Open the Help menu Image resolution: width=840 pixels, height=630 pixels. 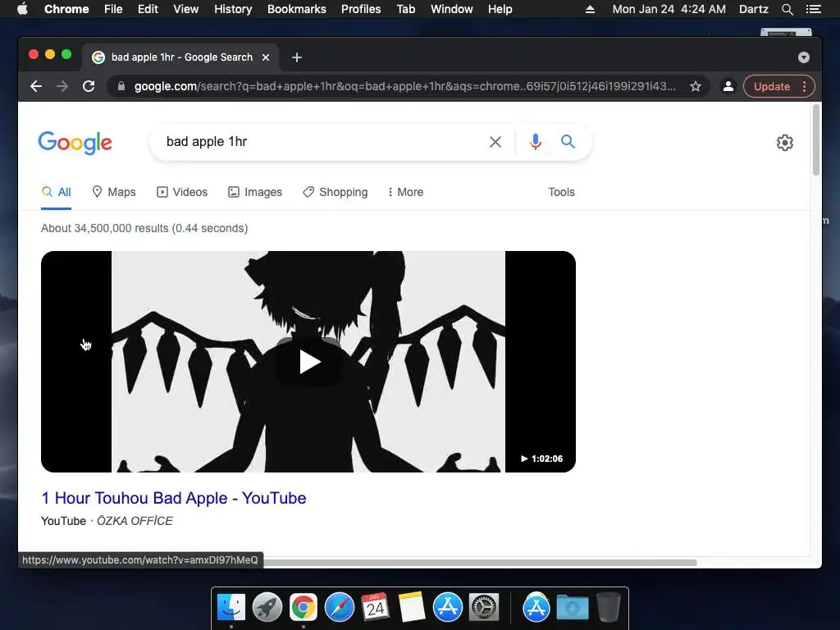click(x=500, y=9)
